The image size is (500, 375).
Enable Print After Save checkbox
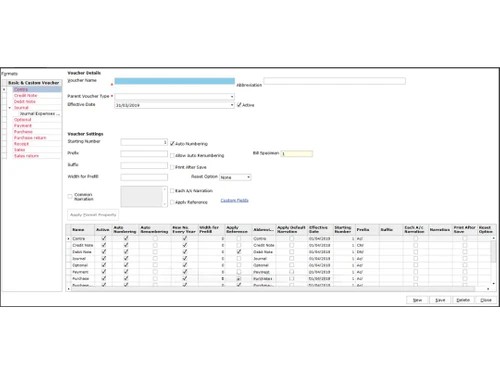click(172, 167)
